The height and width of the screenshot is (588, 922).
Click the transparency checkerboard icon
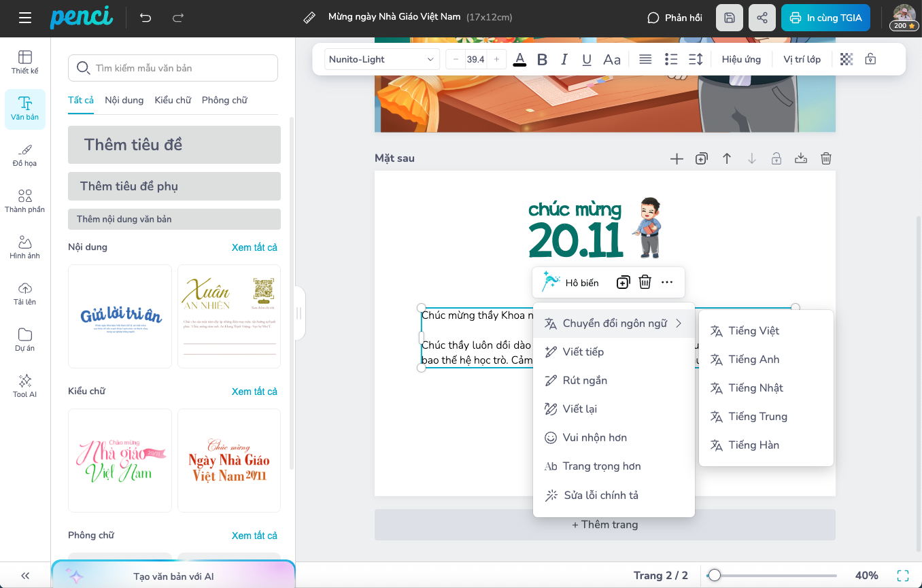coord(847,59)
